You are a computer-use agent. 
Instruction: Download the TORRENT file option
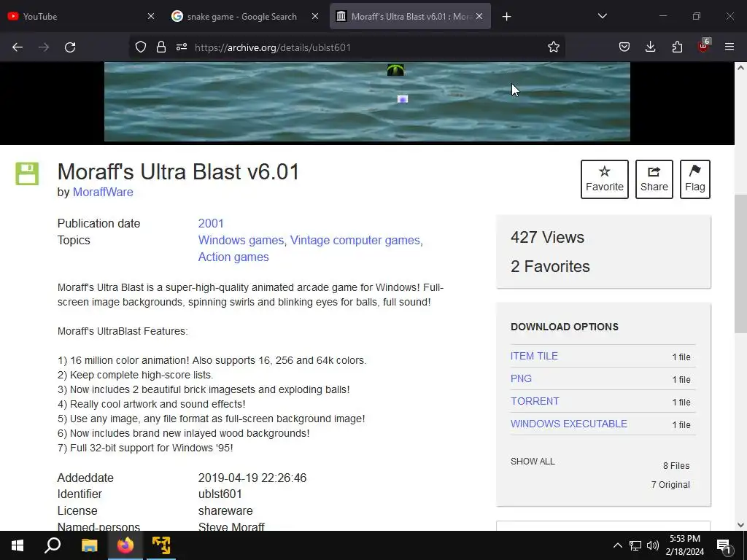pyautogui.click(x=535, y=401)
